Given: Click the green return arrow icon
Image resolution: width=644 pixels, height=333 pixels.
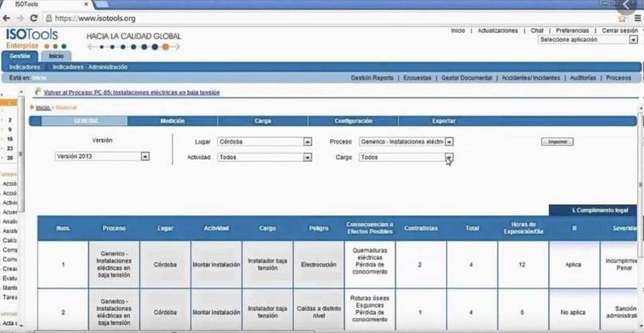Looking at the screenshot, I should pyautogui.click(x=38, y=93).
